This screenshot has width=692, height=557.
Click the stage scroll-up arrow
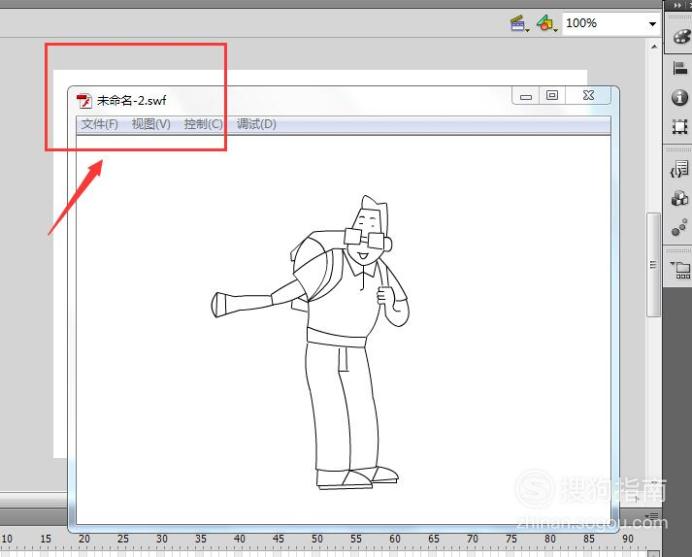[x=654, y=46]
